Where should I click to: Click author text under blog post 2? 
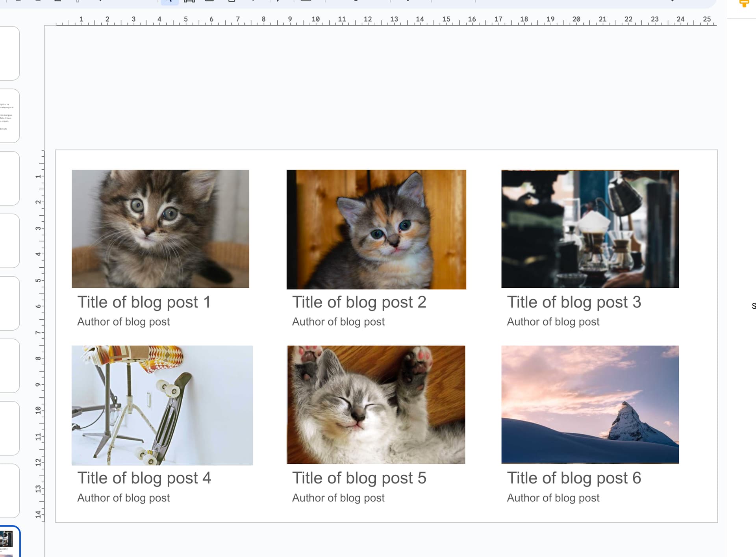(x=338, y=322)
